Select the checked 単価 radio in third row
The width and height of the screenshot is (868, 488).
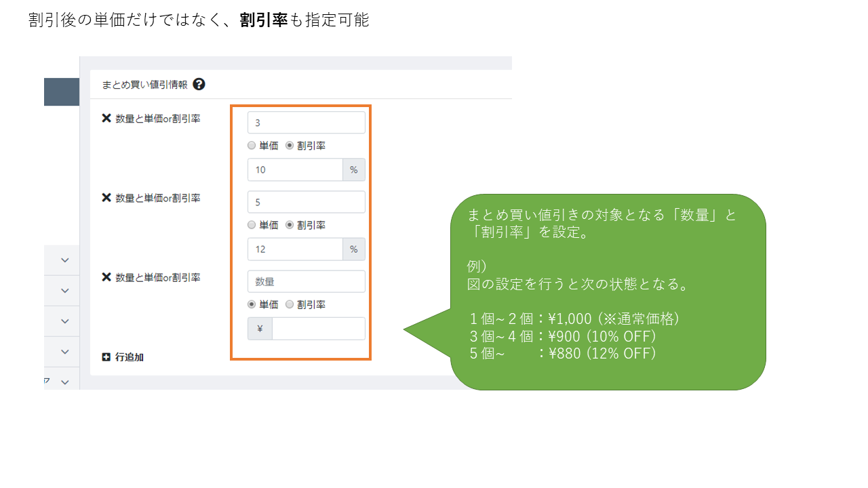point(252,305)
